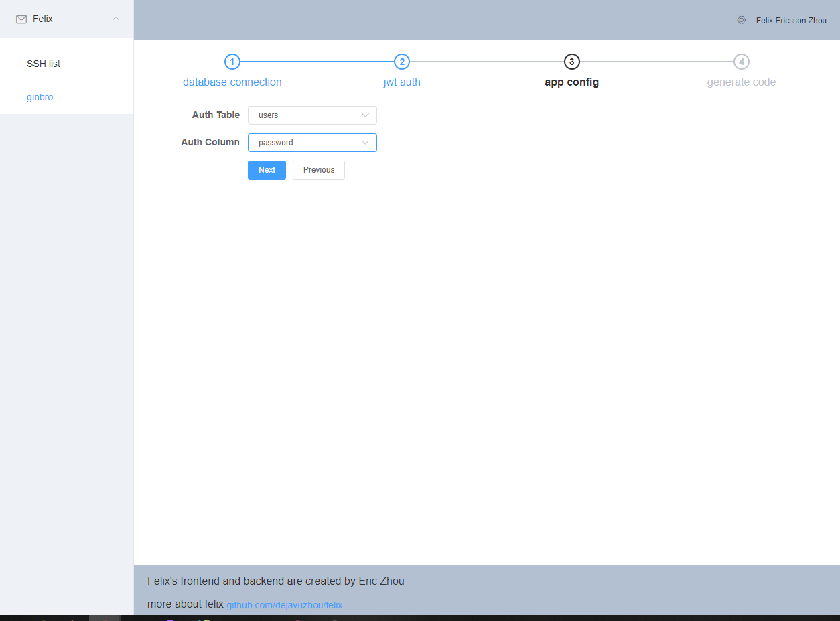Select the app config step label

[x=571, y=82]
